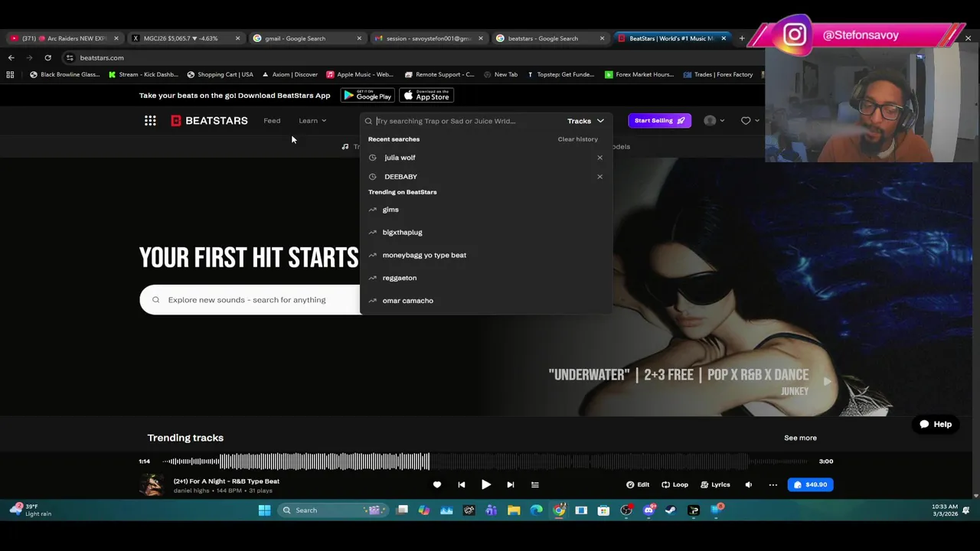This screenshot has height=551, width=980.
Task: Choose trending search omar camacho
Action: [x=407, y=301]
